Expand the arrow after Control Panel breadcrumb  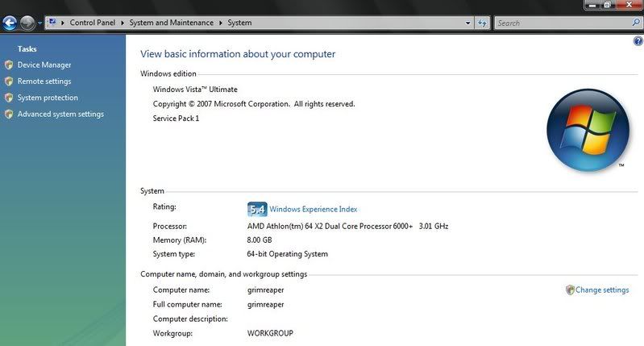point(123,23)
